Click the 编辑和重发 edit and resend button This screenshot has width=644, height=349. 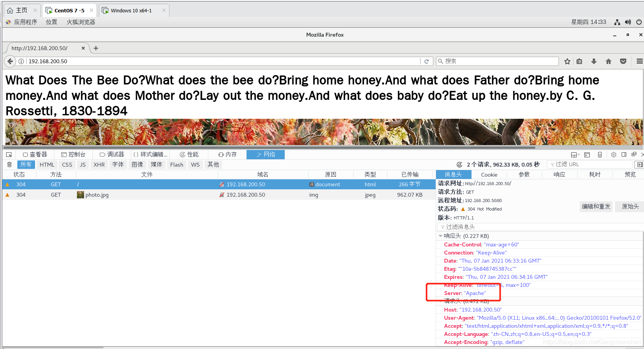(x=596, y=207)
